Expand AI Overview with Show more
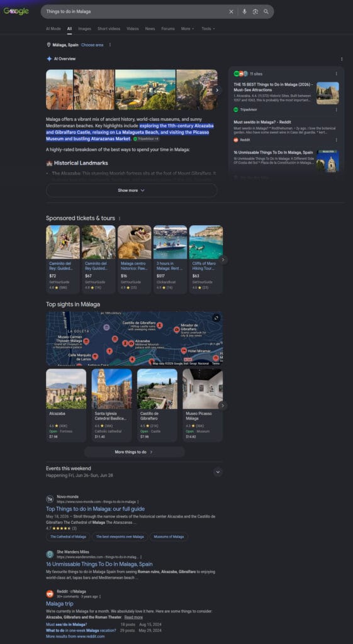Image resolution: width=353 pixels, height=644 pixels. (x=132, y=190)
